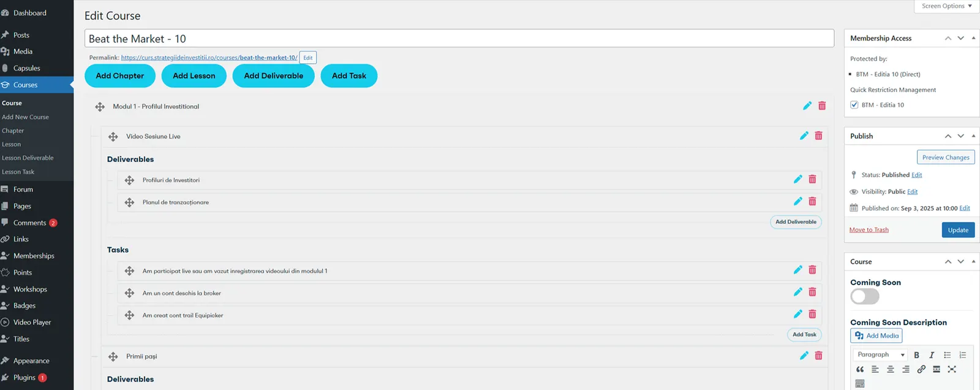The height and width of the screenshot is (390, 980).
Task: Edit the Profiluri de Investitori deliverable
Action: click(x=797, y=179)
